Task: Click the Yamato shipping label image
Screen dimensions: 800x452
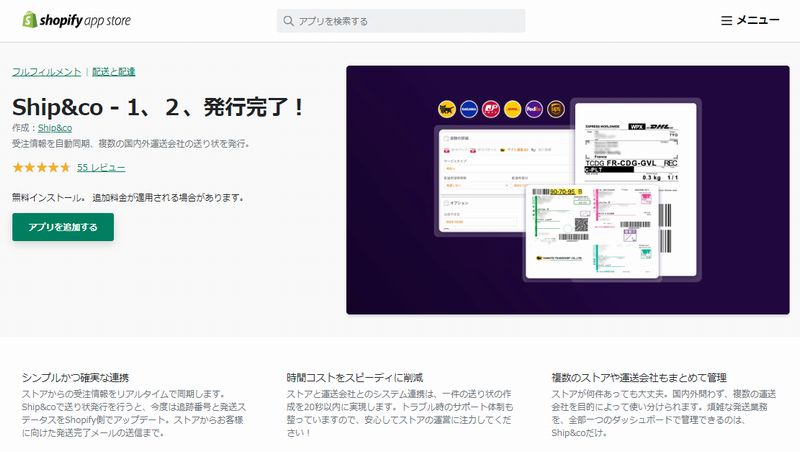Action: [x=592, y=233]
